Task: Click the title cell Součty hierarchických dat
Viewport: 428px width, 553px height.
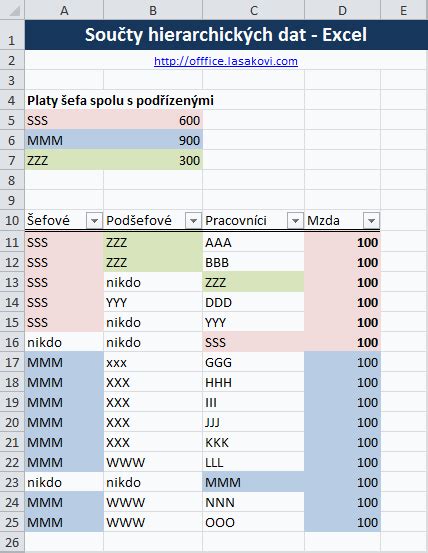Action: coord(226,35)
